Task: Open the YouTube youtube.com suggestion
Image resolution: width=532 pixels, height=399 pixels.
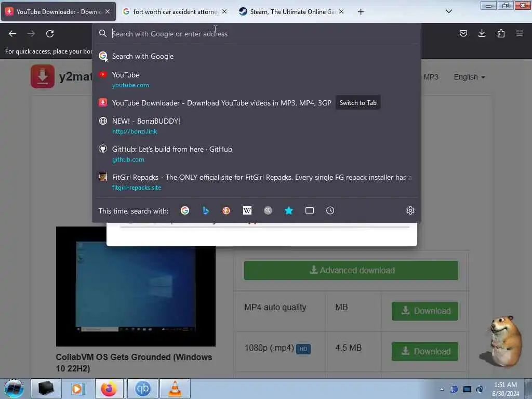Action: (256, 79)
